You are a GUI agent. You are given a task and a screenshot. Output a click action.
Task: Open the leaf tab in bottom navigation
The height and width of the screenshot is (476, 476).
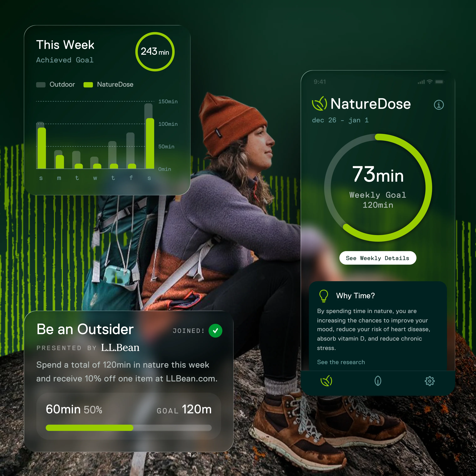tap(378, 381)
